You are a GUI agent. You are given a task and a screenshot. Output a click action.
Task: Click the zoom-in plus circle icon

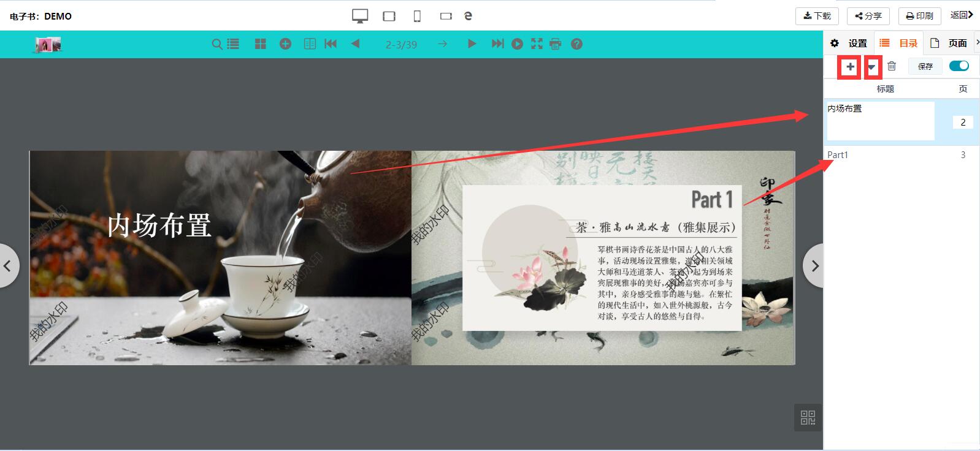coord(285,44)
